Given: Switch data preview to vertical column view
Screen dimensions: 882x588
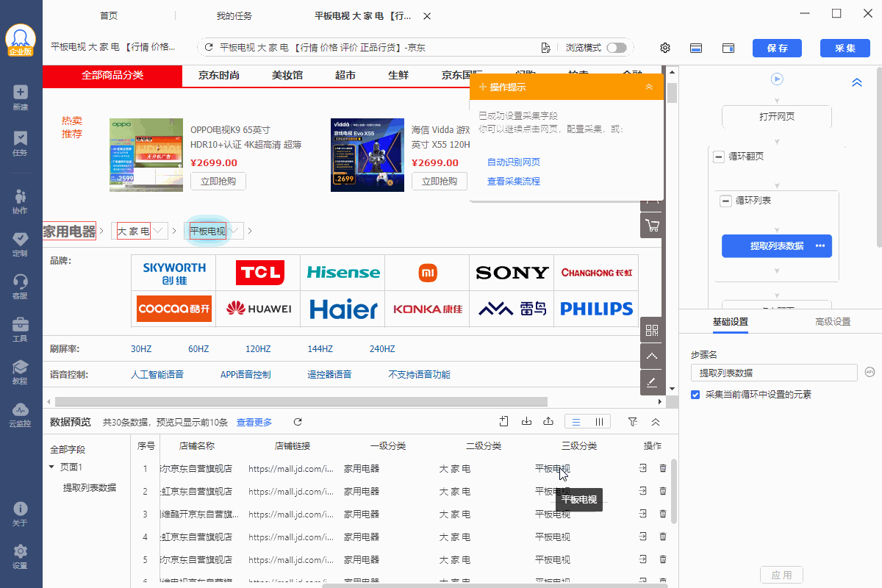Looking at the screenshot, I should pos(599,422).
